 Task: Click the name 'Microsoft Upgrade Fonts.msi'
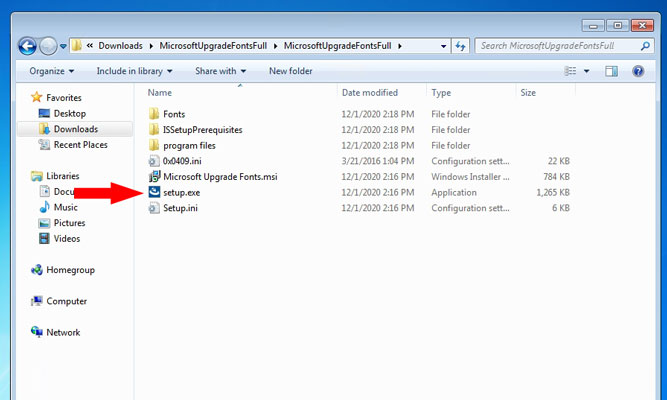point(220,177)
